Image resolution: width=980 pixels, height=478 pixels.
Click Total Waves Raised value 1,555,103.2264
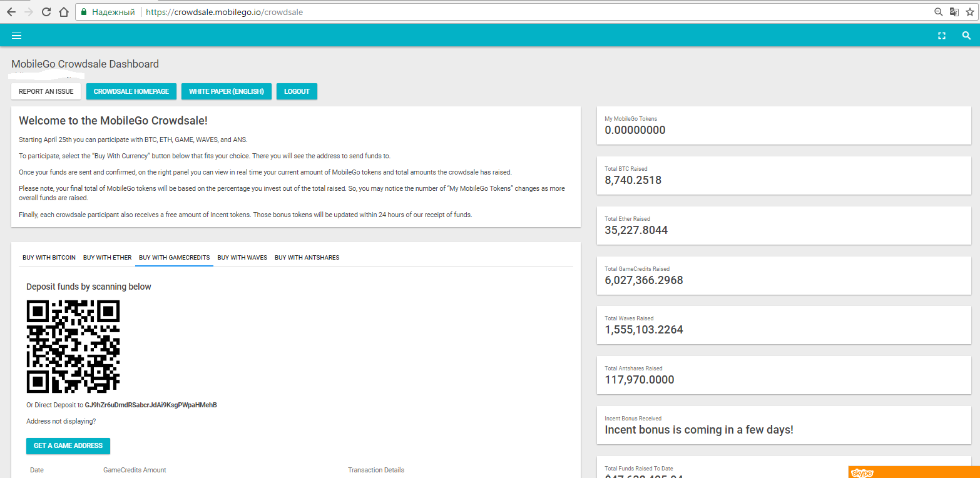644,330
